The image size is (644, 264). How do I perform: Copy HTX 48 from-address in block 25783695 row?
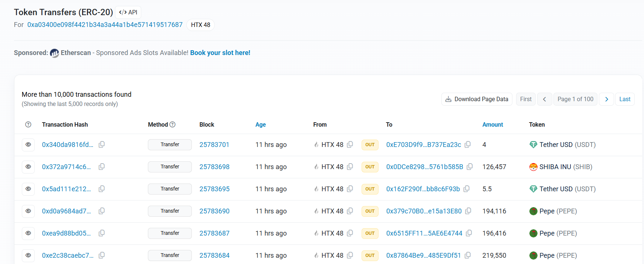[x=350, y=189]
